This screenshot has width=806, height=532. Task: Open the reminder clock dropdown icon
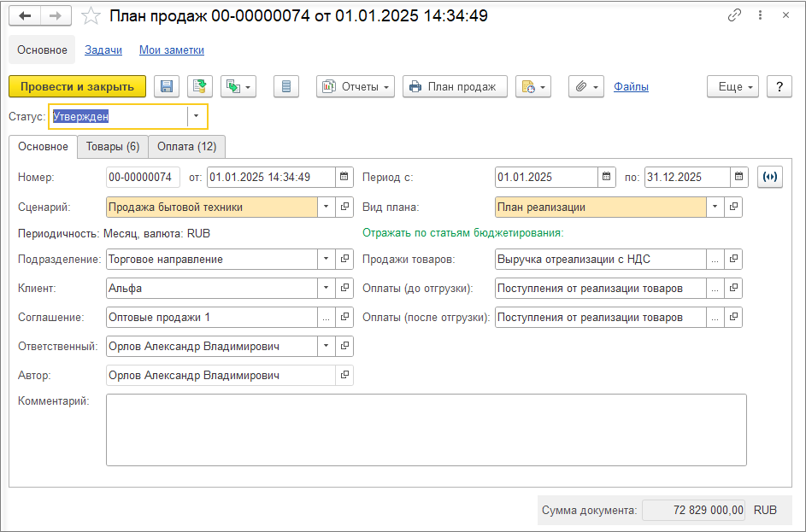coord(533,87)
